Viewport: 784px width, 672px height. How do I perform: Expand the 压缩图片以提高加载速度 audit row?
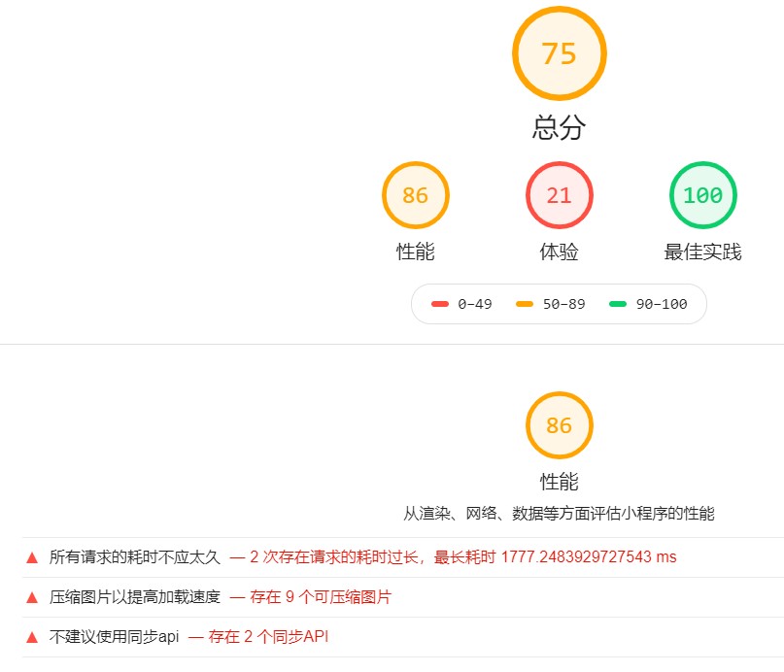coord(403,597)
